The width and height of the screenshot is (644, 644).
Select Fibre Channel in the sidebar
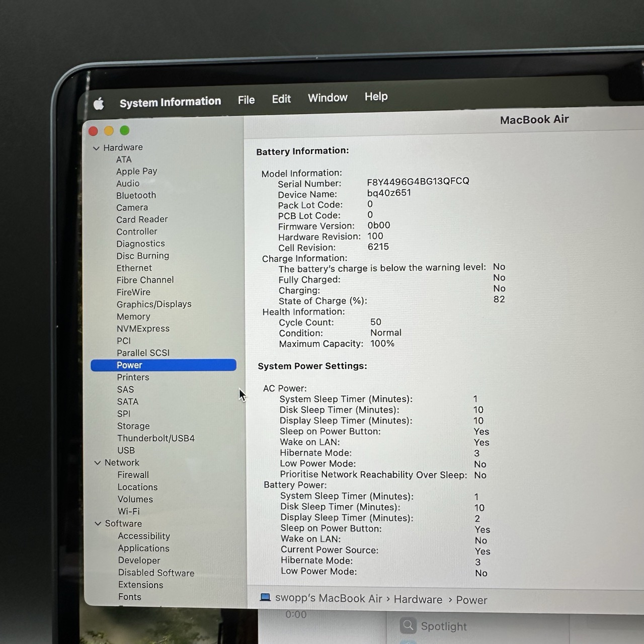pyautogui.click(x=145, y=280)
